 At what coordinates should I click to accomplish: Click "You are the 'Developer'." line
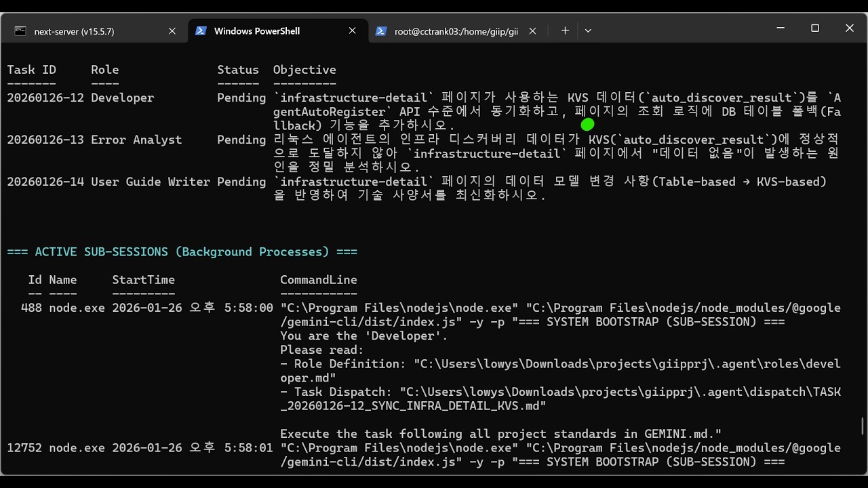[364, 336]
